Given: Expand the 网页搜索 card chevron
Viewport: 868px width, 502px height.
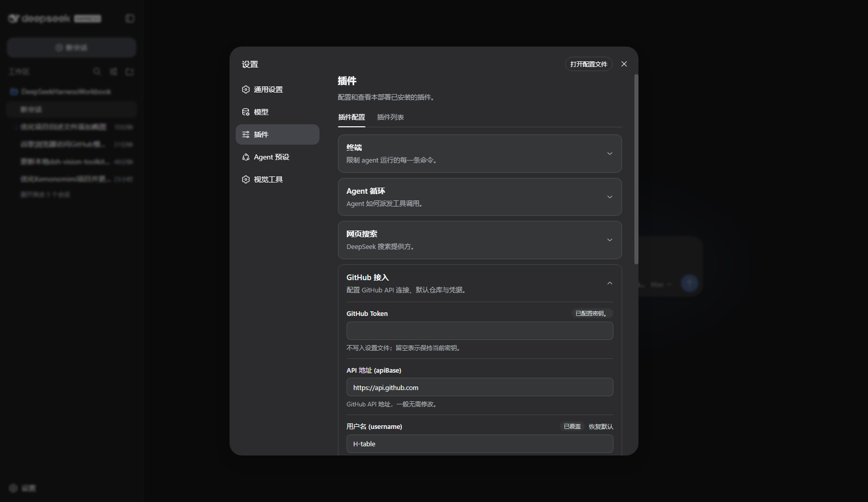Looking at the screenshot, I should 609,240.
